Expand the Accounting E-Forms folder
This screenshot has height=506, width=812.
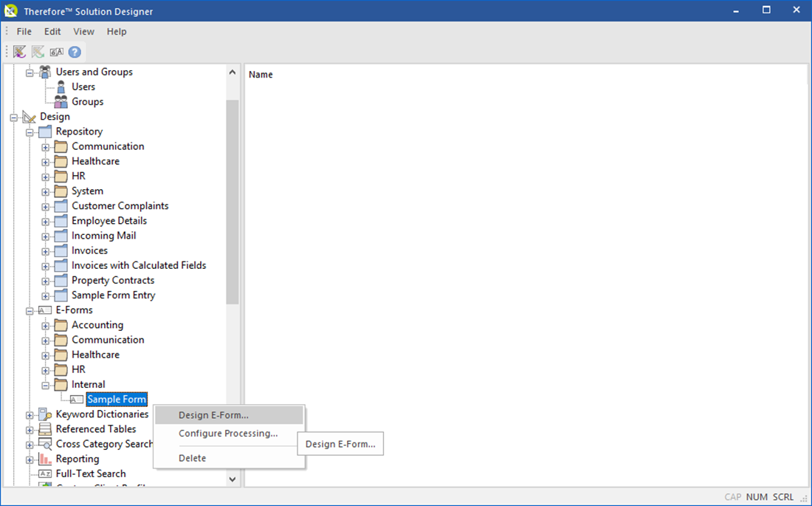[47, 325]
